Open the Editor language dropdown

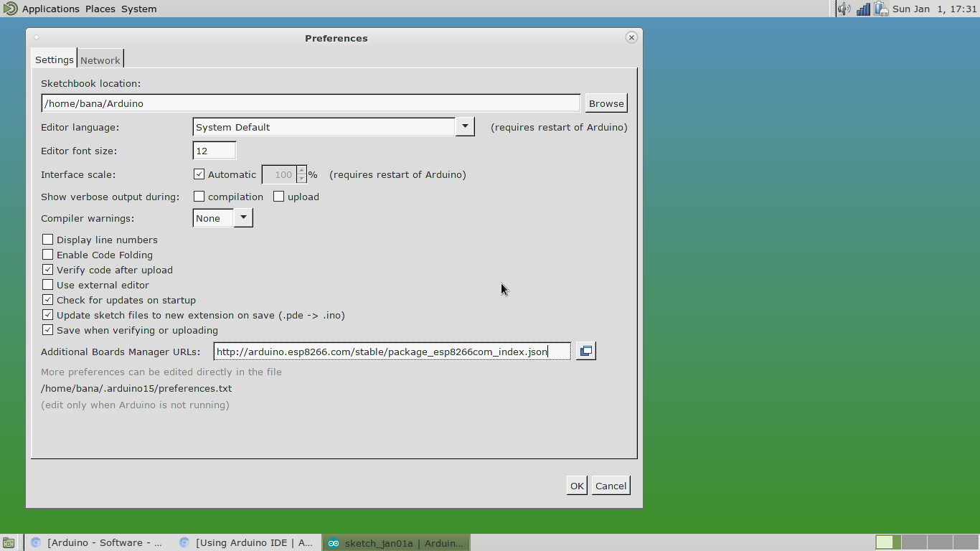pos(465,126)
